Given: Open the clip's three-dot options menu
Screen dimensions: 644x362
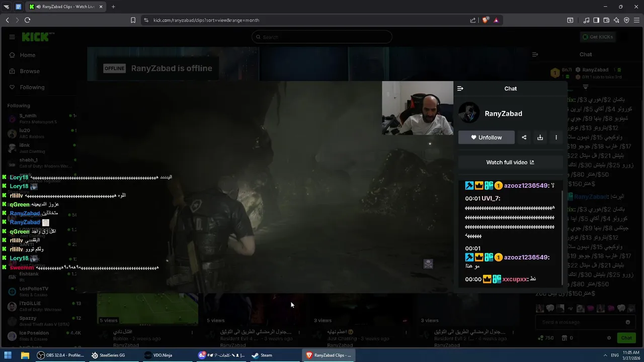Looking at the screenshot, I should (x=556, y=137).
